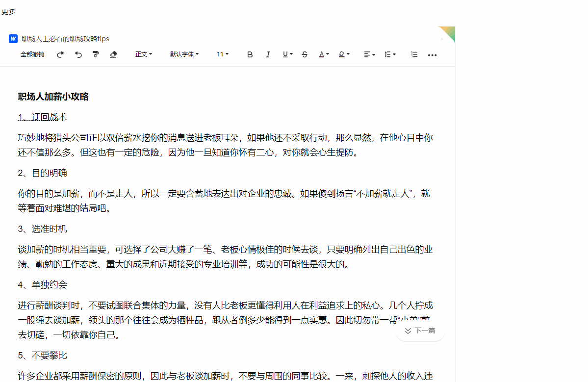This screenshot has width=588, height=382.
Task: Click the undo icon
Action: 78,54
